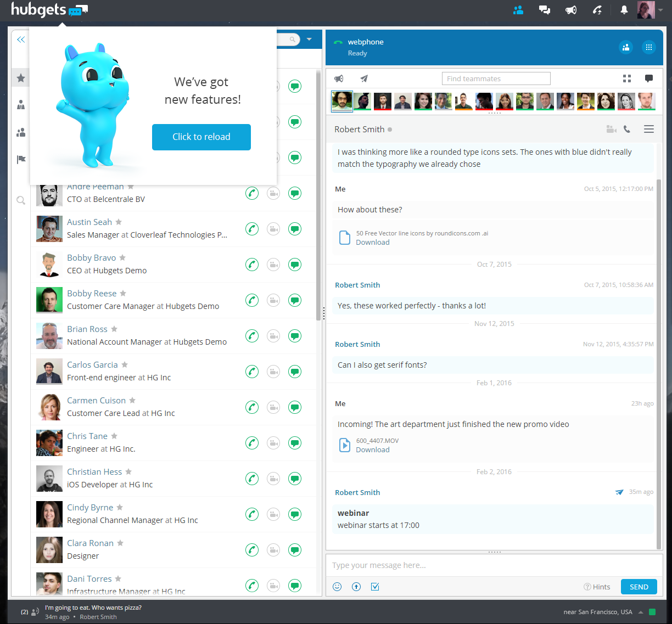Start chat with Bobby Bravo
This screenshot has height=624, width=672.
[x=295, y=265]
